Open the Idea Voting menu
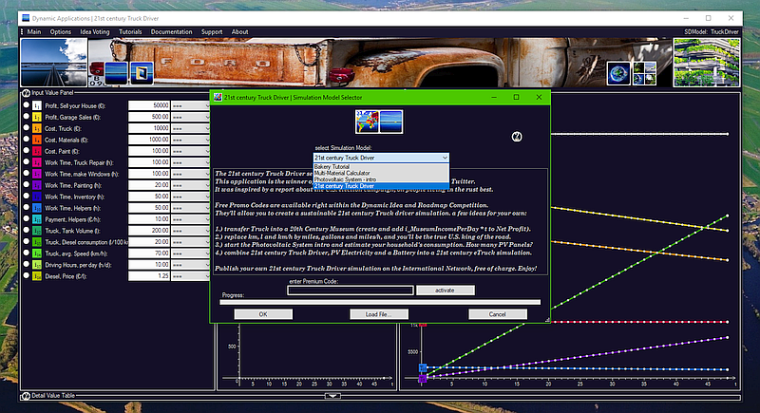Viewport: 760px width, 413px height. pyautogui.click(x=95, y=31)
